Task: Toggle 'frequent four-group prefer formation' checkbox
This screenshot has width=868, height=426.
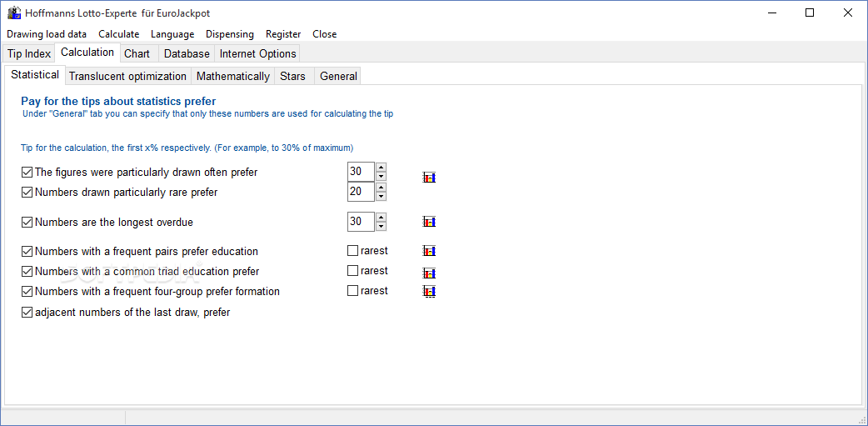Action: (27, 291)
